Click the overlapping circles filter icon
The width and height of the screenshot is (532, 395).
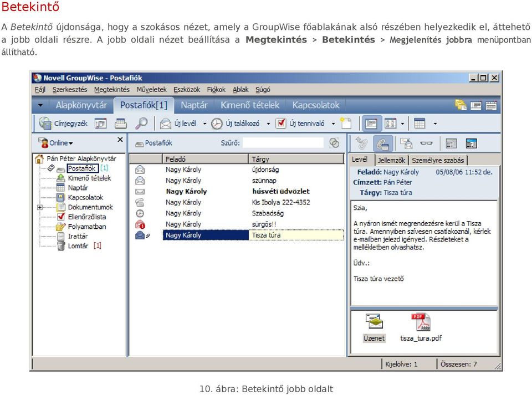pyautogui.click(x=334, y=143)
